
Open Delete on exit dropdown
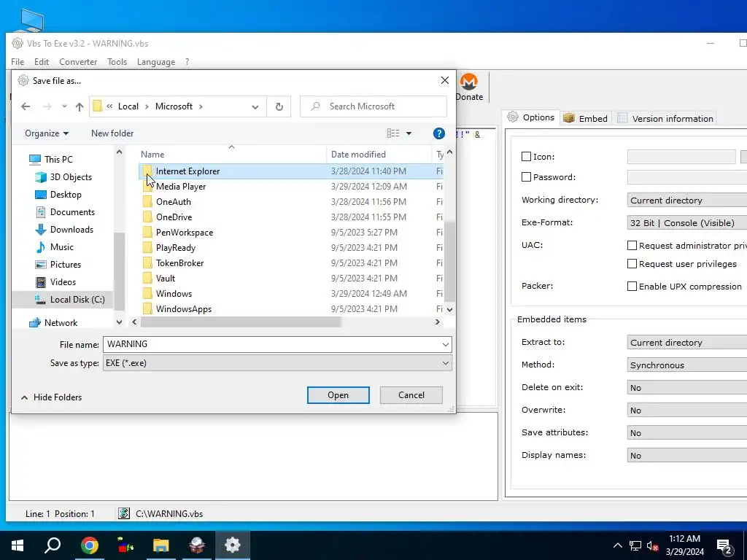(x=687, y=388)
